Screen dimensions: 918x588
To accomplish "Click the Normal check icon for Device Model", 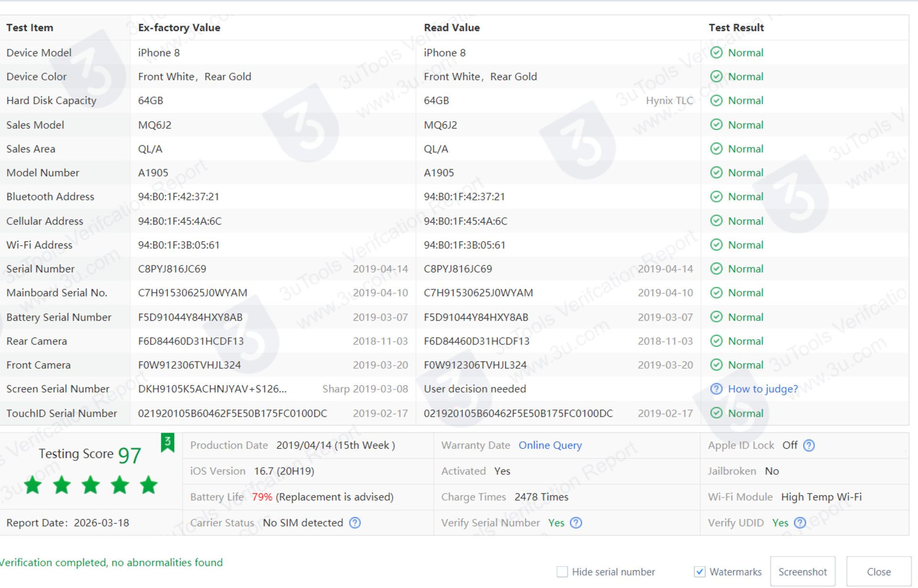I will 716,53.
